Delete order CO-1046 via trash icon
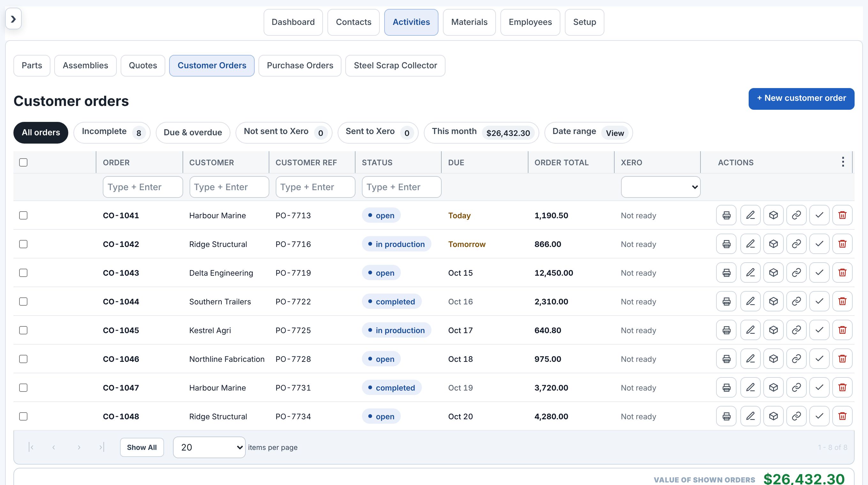This screenshot has height=485, width=868. 842,359
